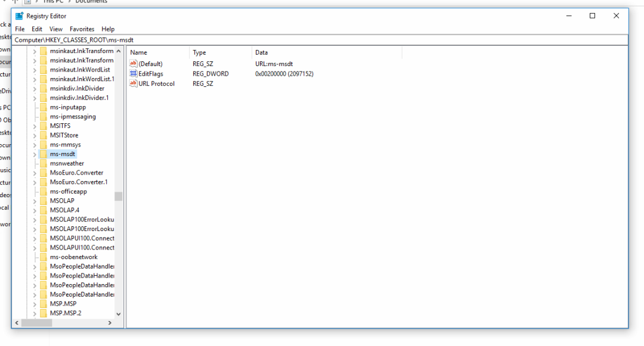Open the File menu
This screenshot has width=644, height=346.
20,29
